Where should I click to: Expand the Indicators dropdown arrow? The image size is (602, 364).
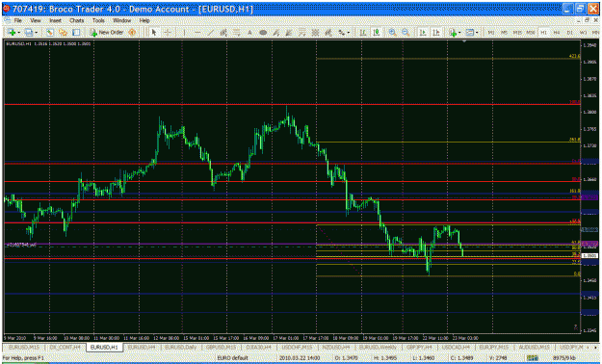click(459, 33)
